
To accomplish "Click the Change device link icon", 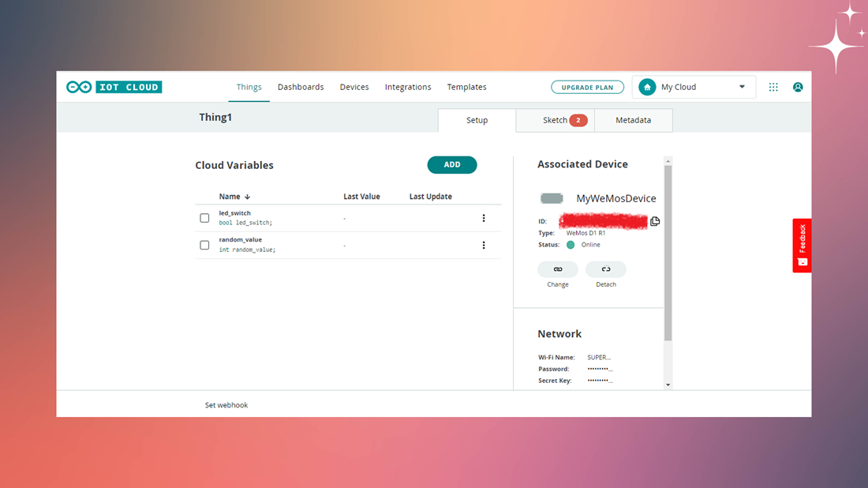I will (557, 269).
